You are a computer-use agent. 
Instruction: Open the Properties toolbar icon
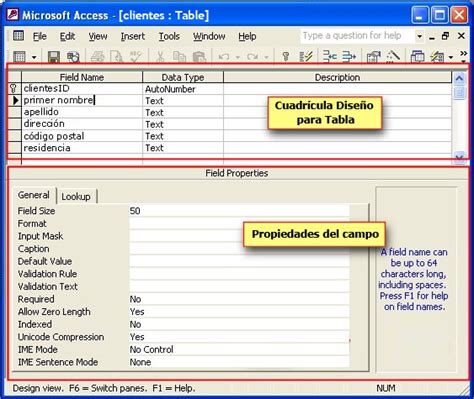pyautogui.click(x=374, y=57)
